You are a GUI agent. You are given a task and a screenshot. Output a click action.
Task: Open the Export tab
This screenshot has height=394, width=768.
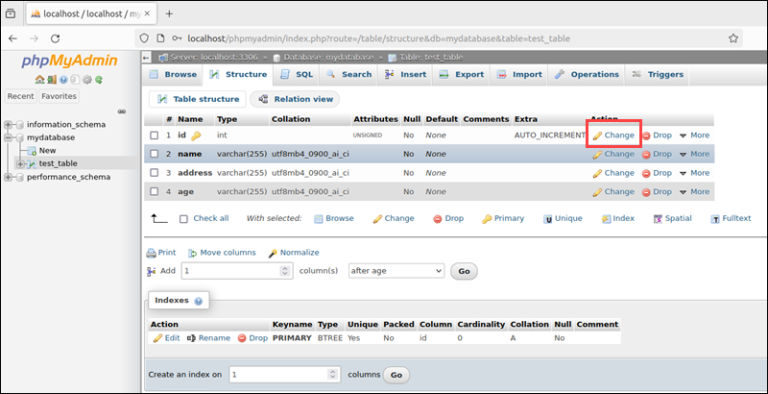(462, 74)
